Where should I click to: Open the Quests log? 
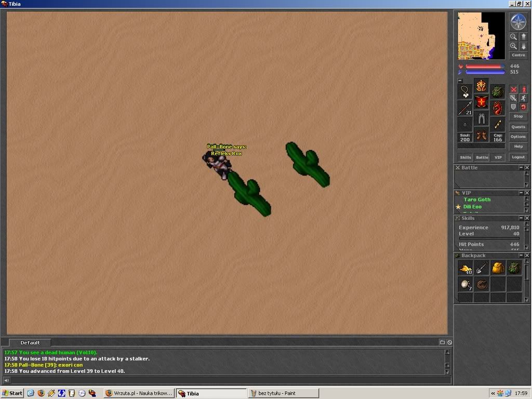coord(518,127)
